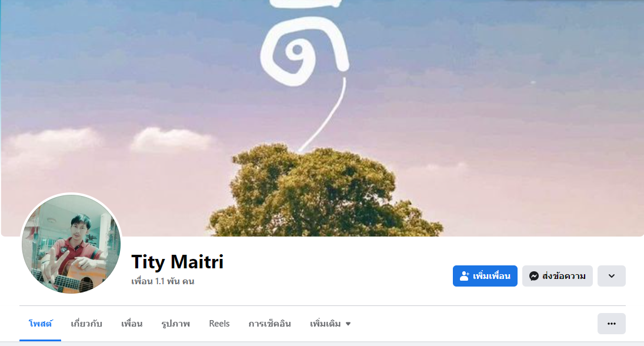Select the โพสต์ tab
The height and width of the screenshot is (346, 644).
(x=40, y=324)
